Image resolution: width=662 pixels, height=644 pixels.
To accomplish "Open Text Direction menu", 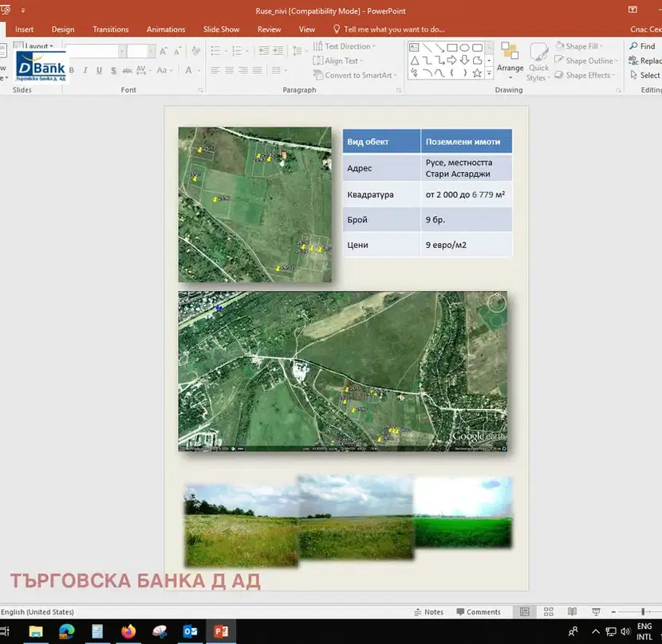I will (344, 46).
